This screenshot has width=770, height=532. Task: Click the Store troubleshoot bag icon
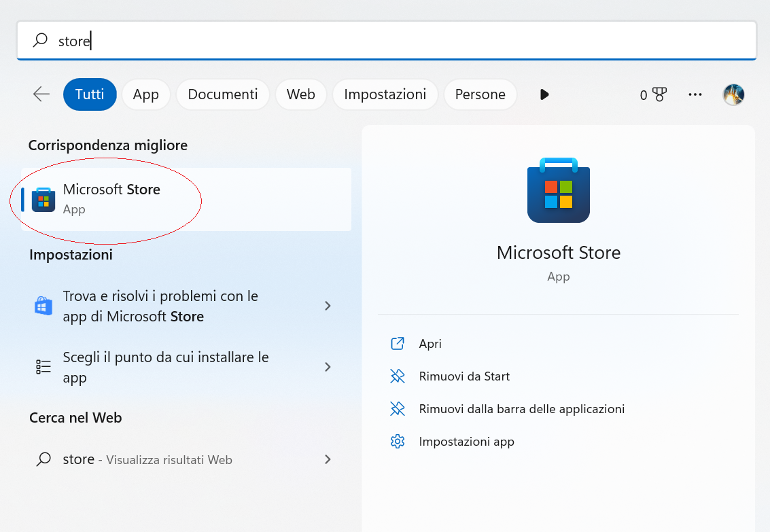(43, 306)
